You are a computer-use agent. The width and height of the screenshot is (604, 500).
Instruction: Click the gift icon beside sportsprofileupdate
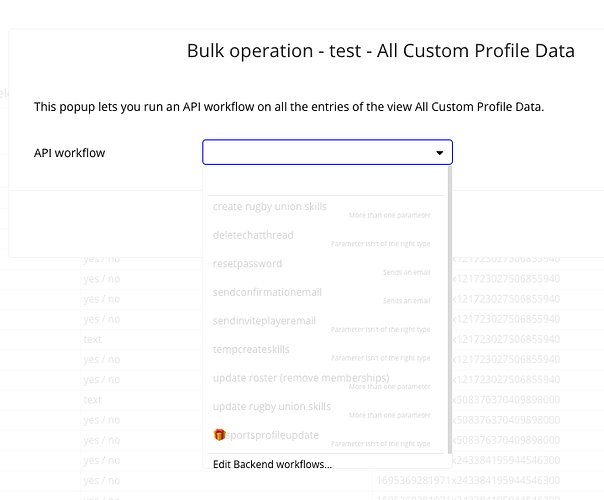219,435
